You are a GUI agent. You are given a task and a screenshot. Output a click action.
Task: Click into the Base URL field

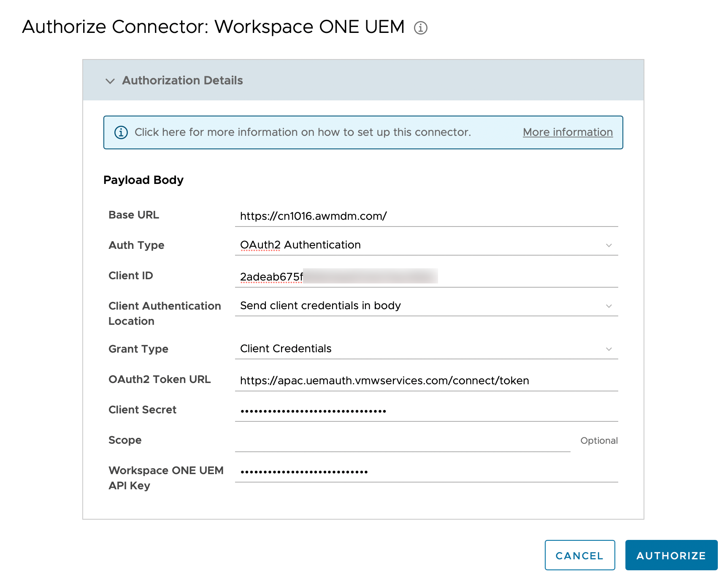coord(426,216)
